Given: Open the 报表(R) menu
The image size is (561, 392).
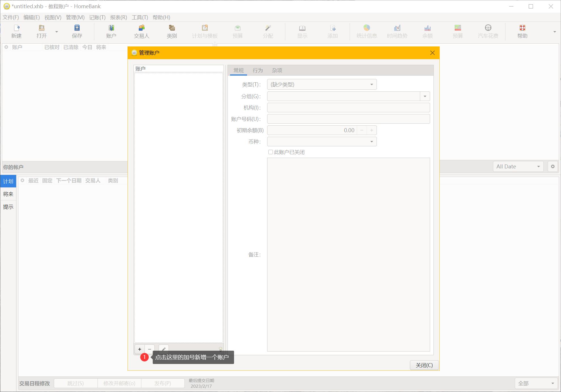Looking at the screenshot, I should 118,17.
